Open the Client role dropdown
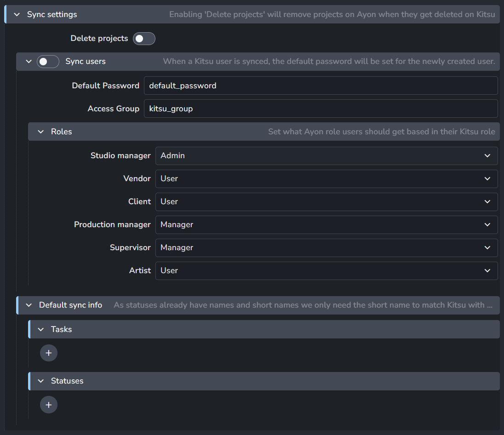This screenshot has height=435, width=504. 326,202
